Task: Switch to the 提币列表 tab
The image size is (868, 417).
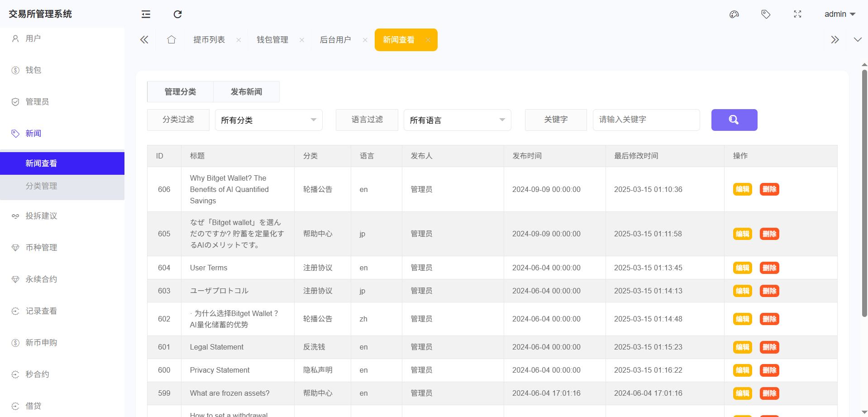Action: point(209,40)
